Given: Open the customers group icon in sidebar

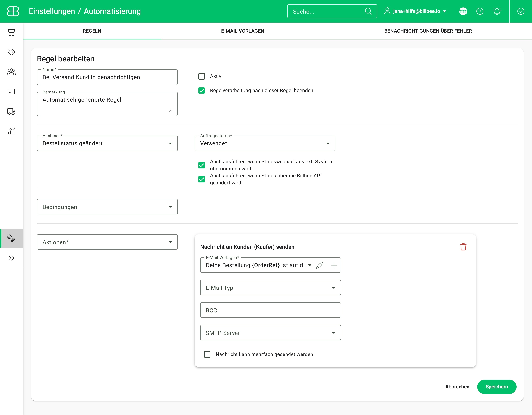Looking at the screenshot, I should click(x=11, y=72).
